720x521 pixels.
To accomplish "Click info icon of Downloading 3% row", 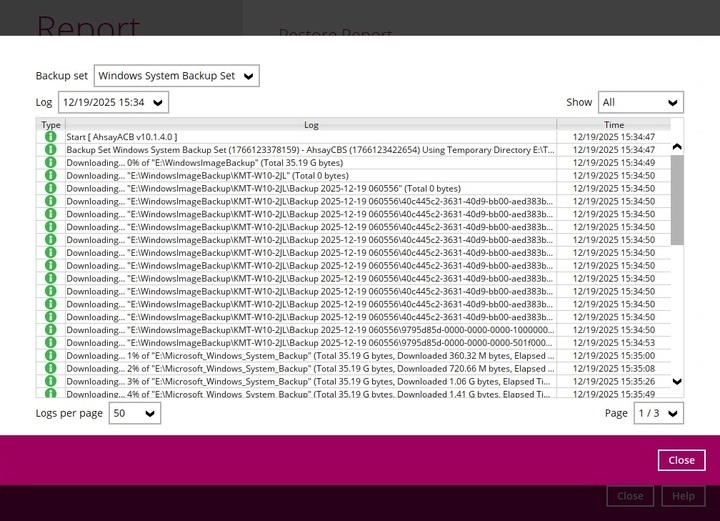I will click(51, 381).
